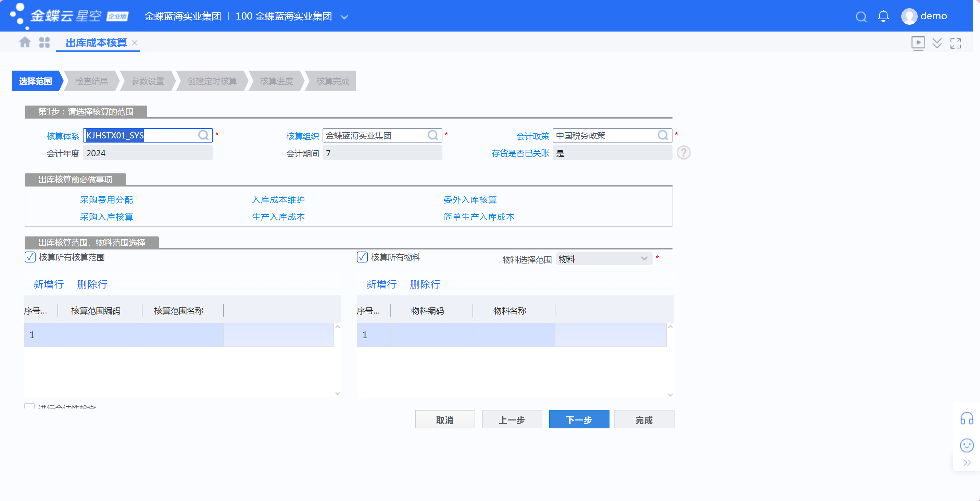
Task: Open the organization switcher dropdown arrow
Action: pos(344,17)
